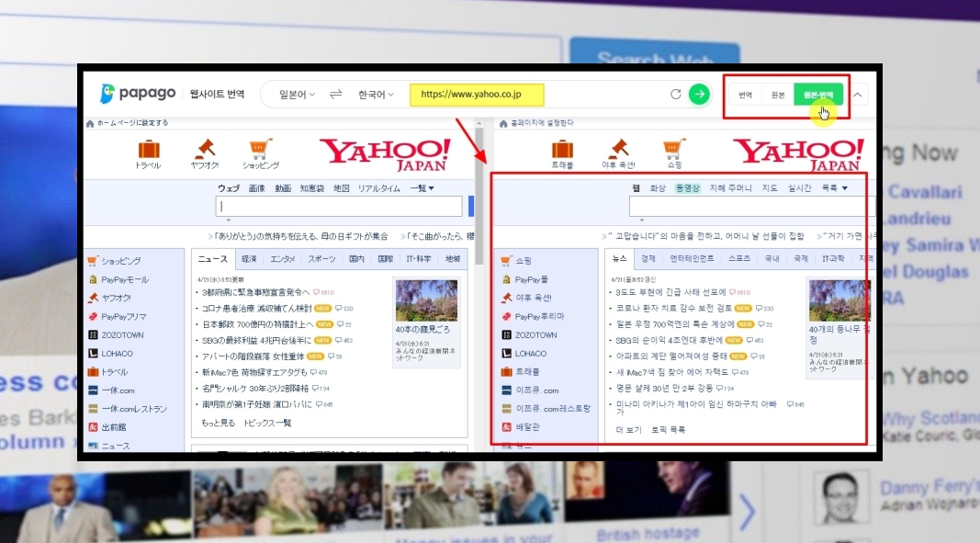Click the 쇼핑 cart icon in right sidebar
Viewport: 980px width, 543px height.
(x=506, y=261)
